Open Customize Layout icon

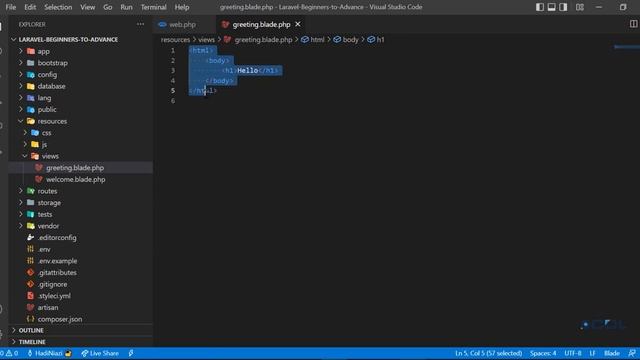click(580, 7)
